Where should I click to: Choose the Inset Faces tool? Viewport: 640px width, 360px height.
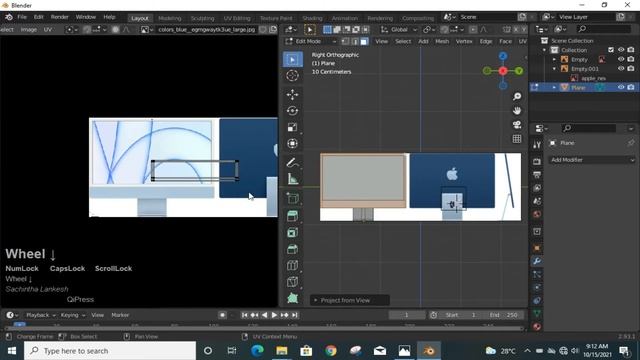point(292,232)
